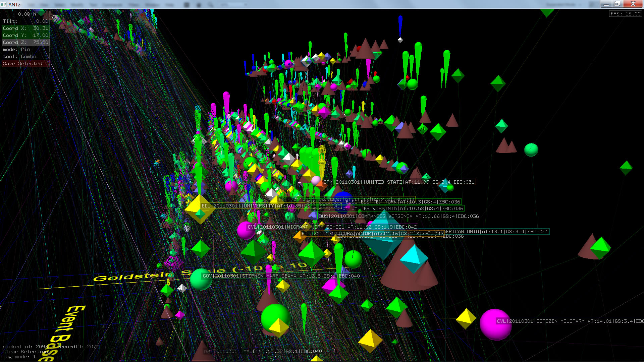Click the Clear Selection text
644x362 pixels.
pyautogui.click(x=25, y=352)
